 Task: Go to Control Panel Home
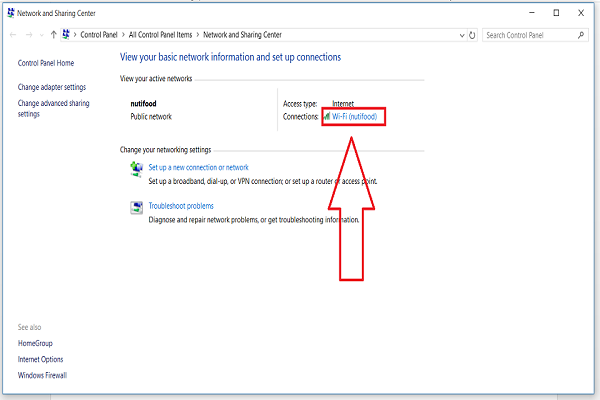(x=46, y=63)
